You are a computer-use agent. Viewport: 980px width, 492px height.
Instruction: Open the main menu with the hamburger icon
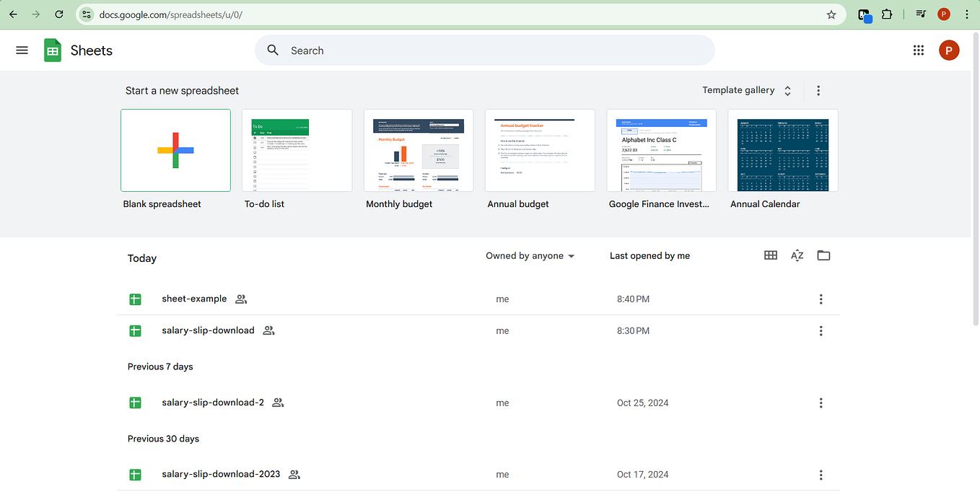(x=22, y=50)
